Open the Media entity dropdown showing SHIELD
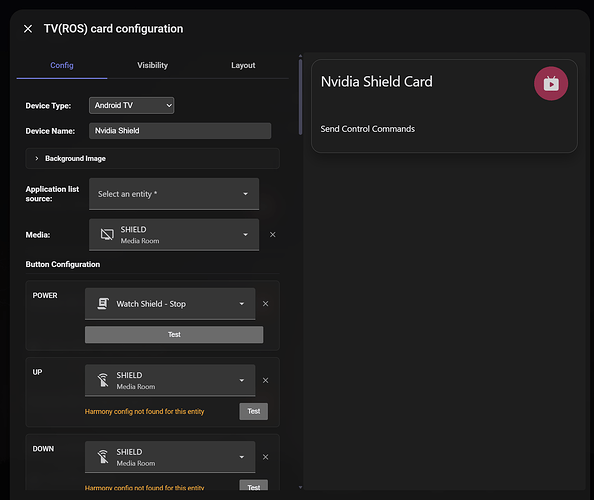The width and height of the screenshot is (594, 500). tap(174, 235)
